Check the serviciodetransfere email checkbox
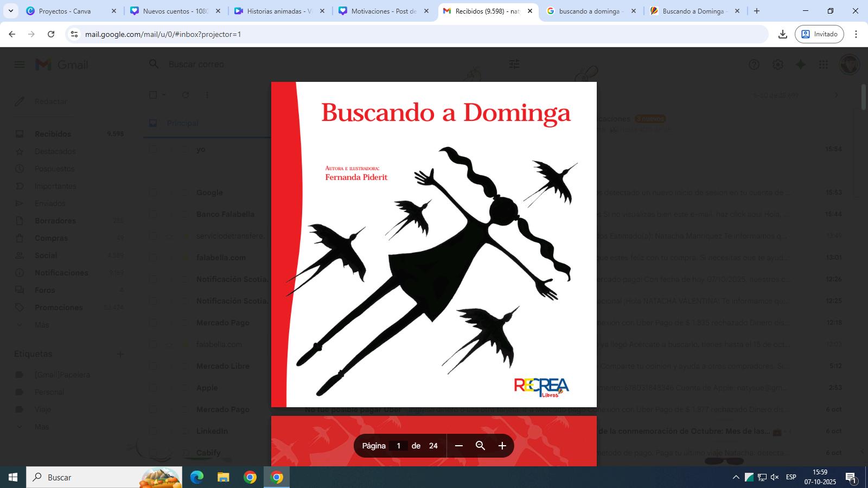 pos(153,236)
